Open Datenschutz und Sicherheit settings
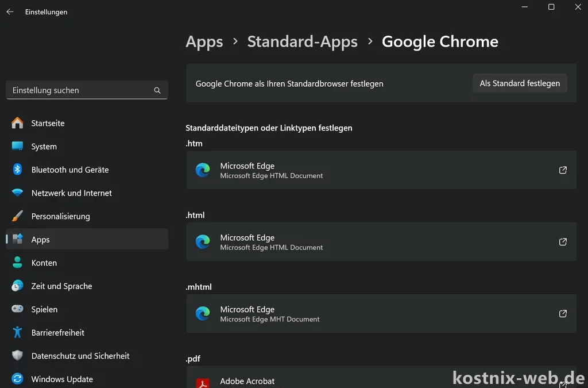The width and height of the screenshot is (588, 388). pyautogui.click(x=80, y=356)
